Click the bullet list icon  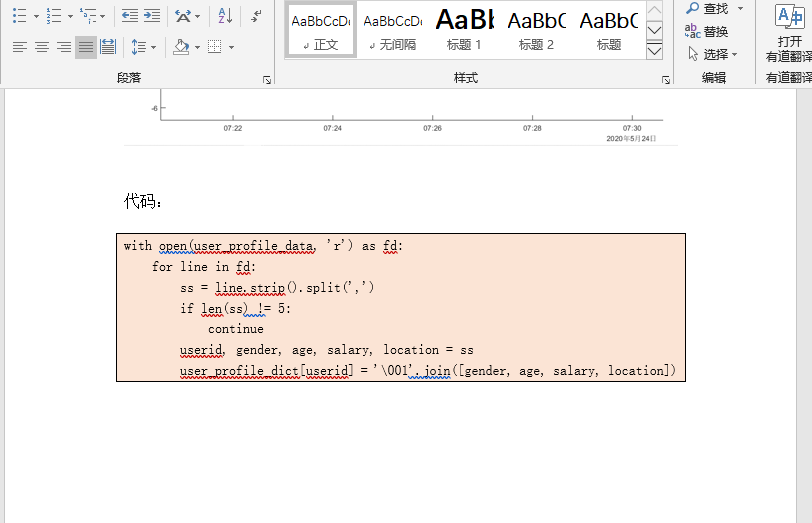(x=19, y=16)
